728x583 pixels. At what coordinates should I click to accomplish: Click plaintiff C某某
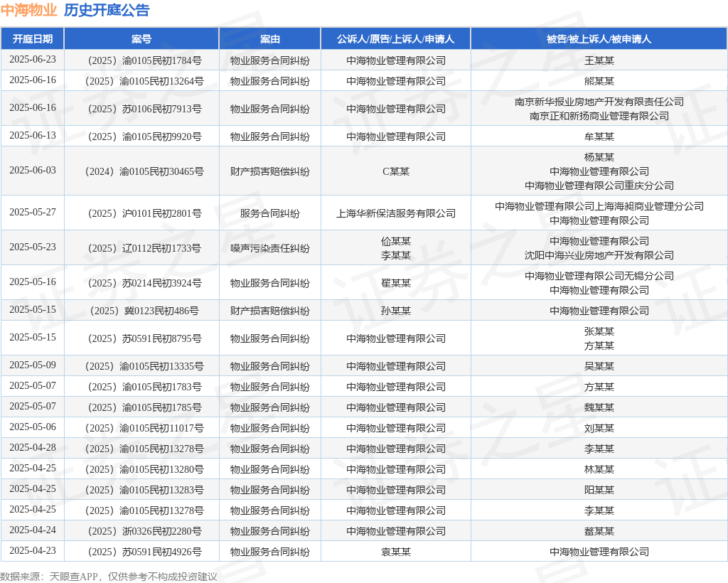(x=395, y=171)
